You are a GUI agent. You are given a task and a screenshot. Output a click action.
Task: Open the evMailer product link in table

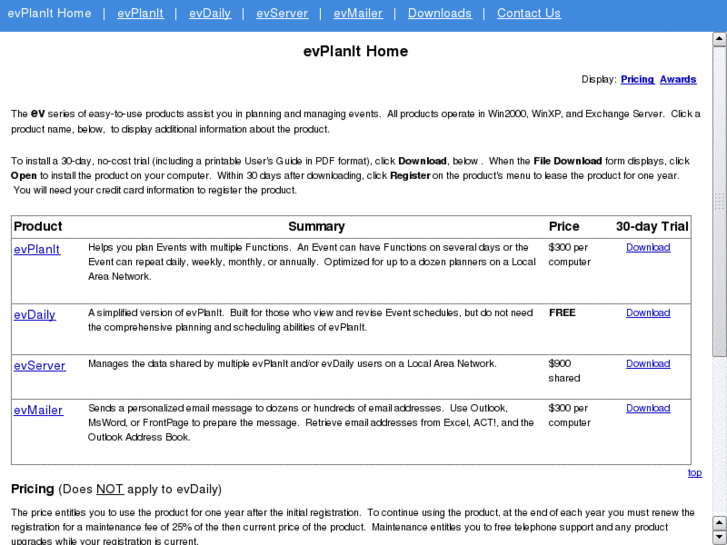pos(38,410)
